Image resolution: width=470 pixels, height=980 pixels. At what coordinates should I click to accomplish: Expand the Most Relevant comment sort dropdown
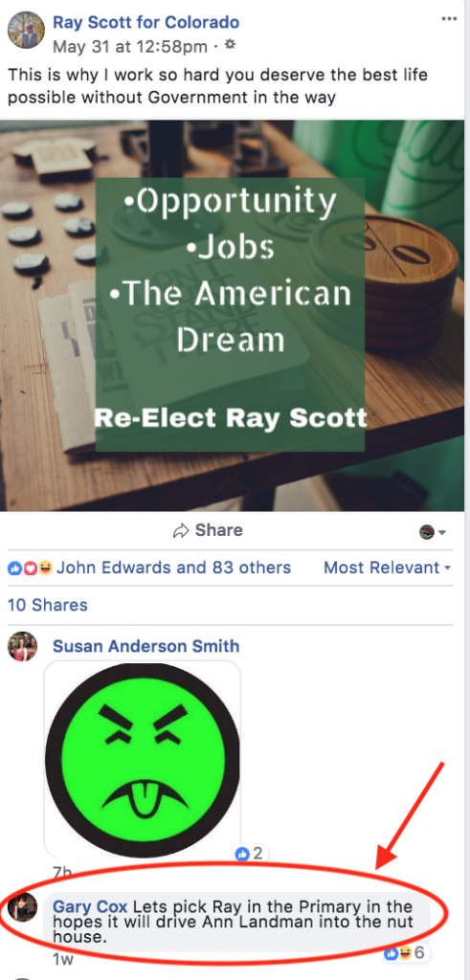388,568
